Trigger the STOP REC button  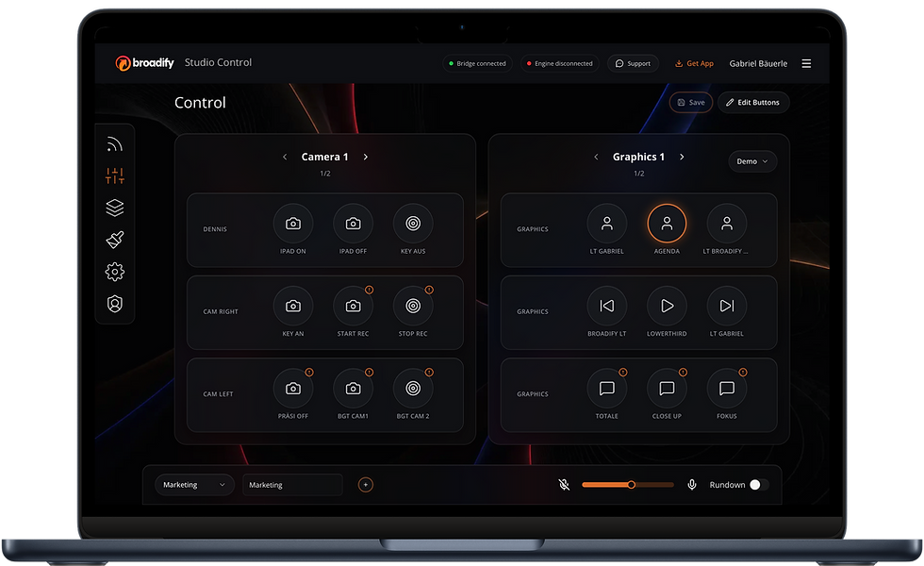[x=413, y=306]
